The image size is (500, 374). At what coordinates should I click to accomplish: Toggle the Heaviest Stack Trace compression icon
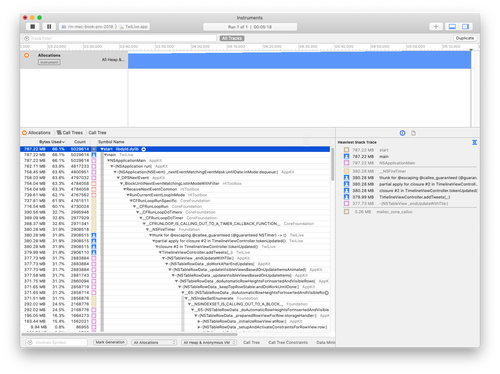474,142
